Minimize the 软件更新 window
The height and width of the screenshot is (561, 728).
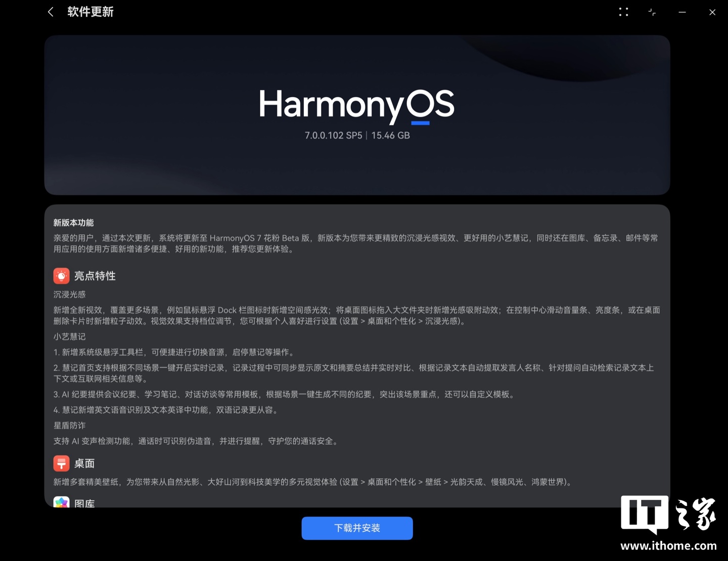pyautogui.click(x=682, y=12)
